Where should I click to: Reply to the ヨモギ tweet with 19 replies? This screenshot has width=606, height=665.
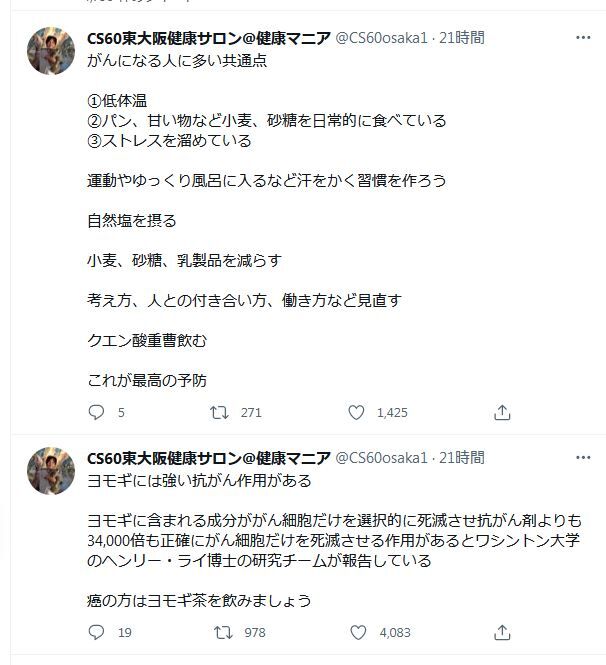coord(96,632)
